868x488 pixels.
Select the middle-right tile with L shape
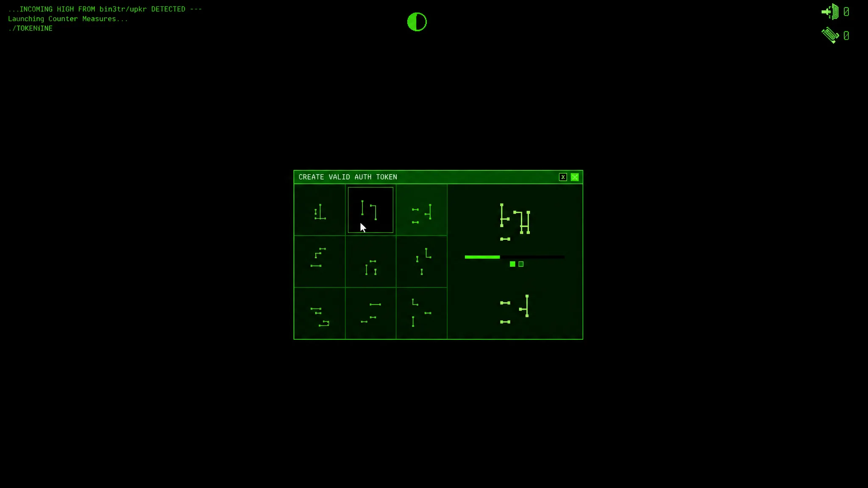click(x=422, y=261)
